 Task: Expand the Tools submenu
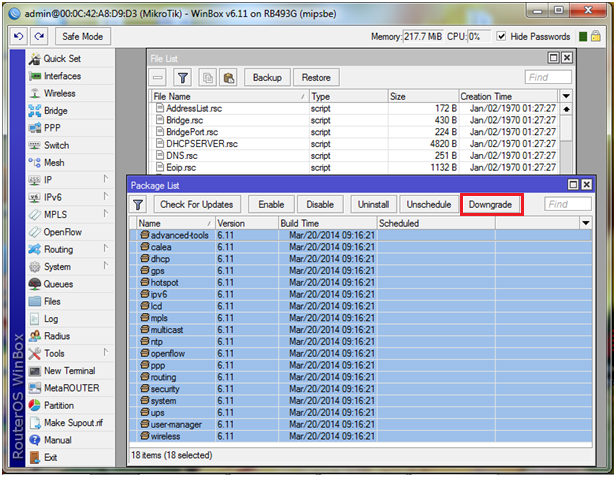point(105,352)
